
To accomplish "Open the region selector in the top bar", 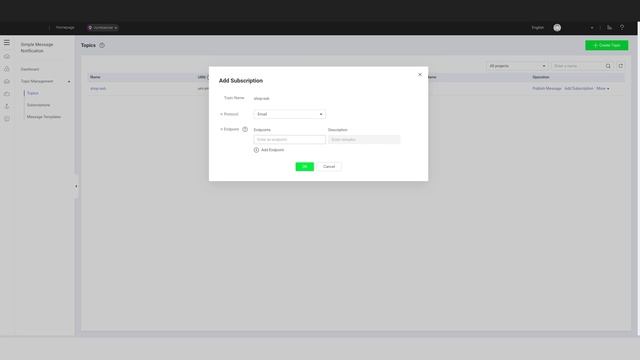I will click(102, 28).
